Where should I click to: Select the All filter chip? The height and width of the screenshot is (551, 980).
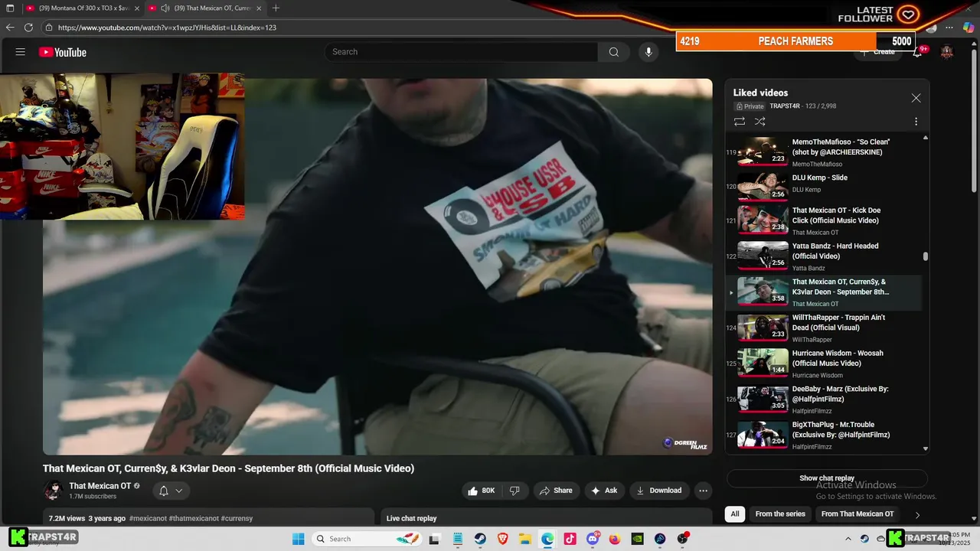(x=735, y=514)
